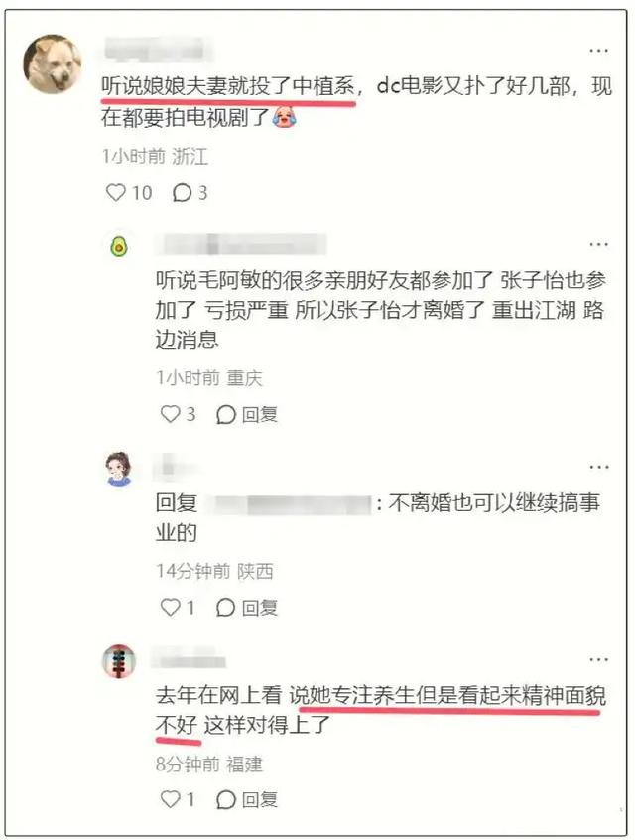This screenshot has height=840, width=635.
Task: Tap the blurred username mentioned after 回复
Action: 289,504
